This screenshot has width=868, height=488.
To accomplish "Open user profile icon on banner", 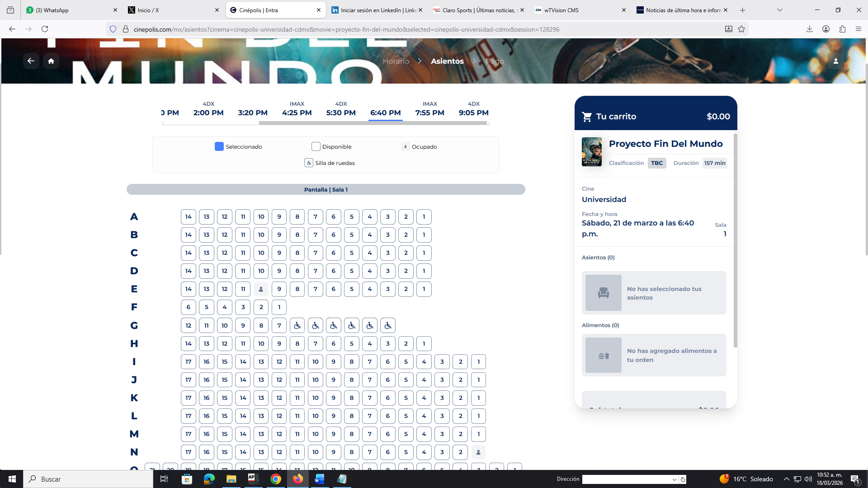I will [x=835, y=61].
